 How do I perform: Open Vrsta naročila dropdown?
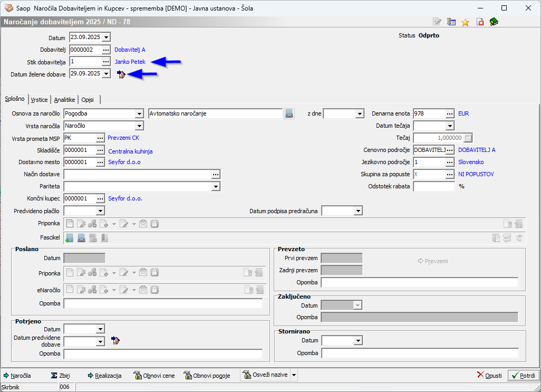139,126
